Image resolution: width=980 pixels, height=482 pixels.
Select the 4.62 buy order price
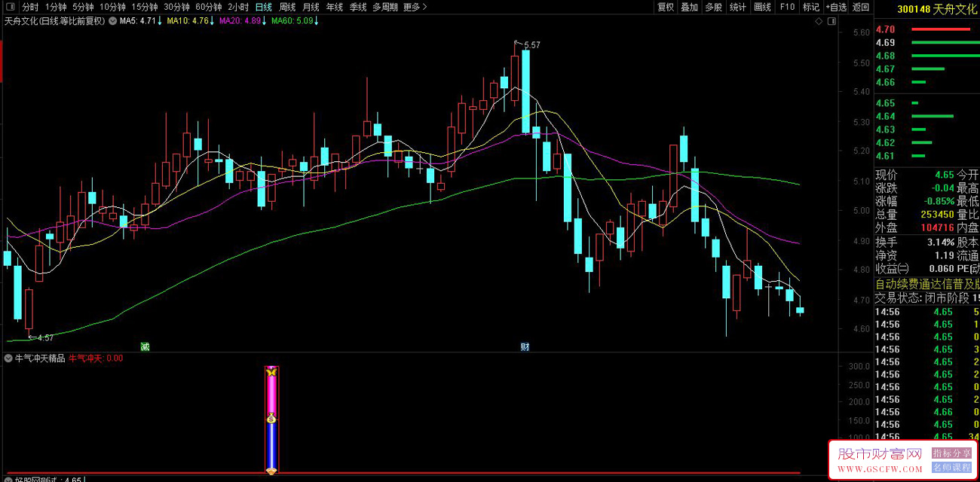[885, 143]
